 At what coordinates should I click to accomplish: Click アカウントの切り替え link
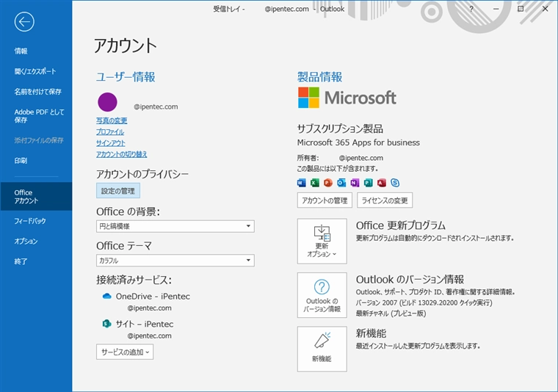[121, 154]
